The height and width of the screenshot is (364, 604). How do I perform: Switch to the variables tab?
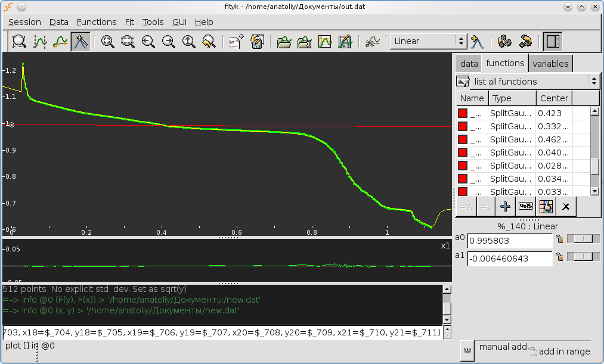tap(550, 64)
